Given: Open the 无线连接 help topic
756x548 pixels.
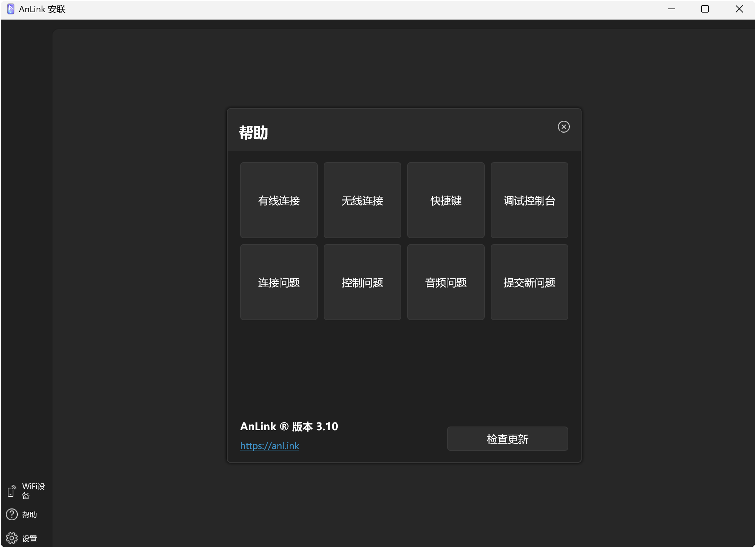Looking at the screenshot, I should (x=362, y=200).
